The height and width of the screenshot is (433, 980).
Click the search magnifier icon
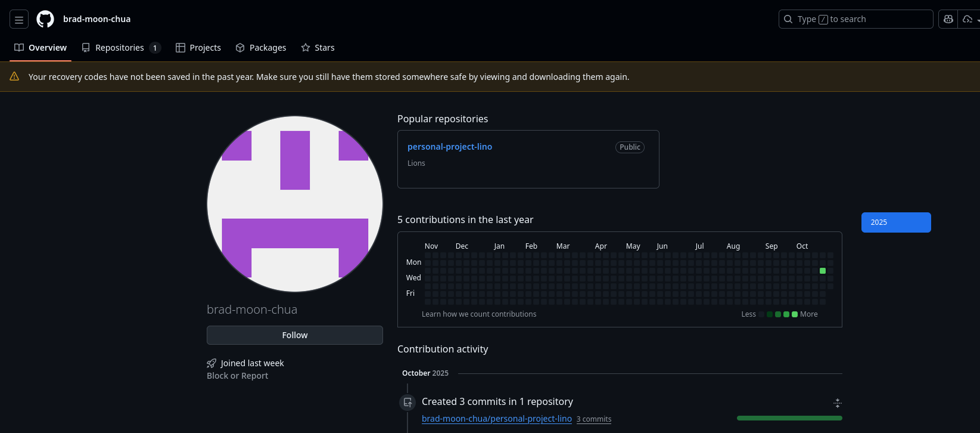pyautogui.click(x=788, y=19)
